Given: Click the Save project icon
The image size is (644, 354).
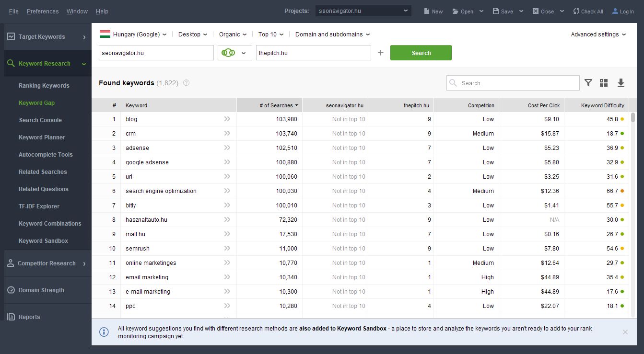Looking at the screenshot, I should 496,11.
